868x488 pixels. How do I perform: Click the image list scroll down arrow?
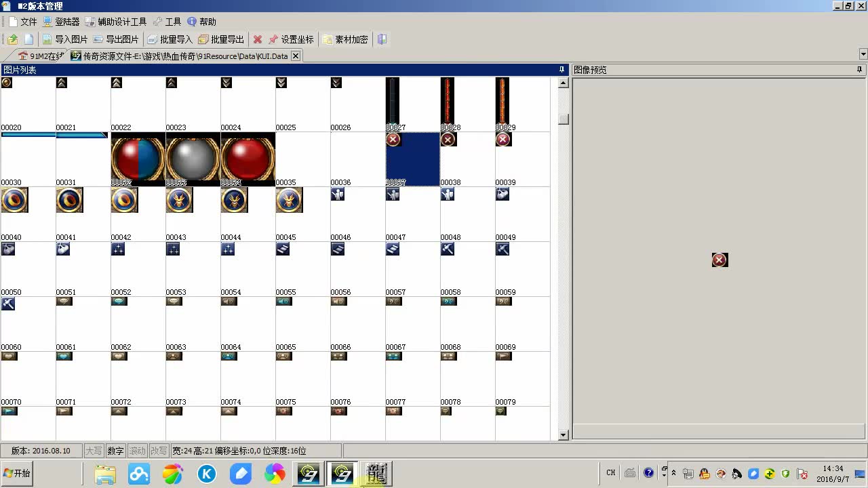pos(564,435)
